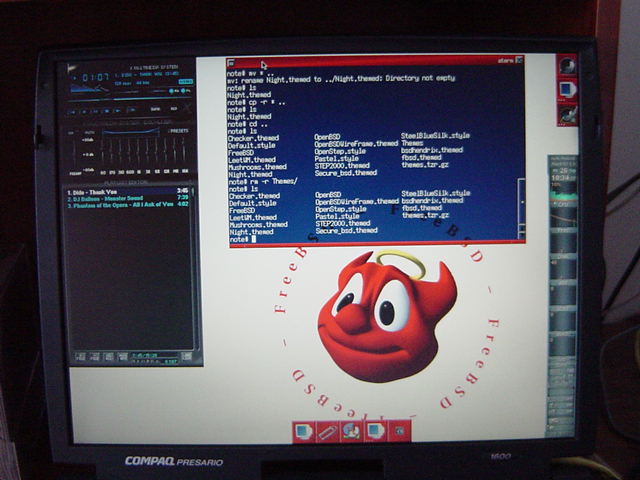Screen dimensions: 640x480
Task: Close the aterm terminal window
Action: point(519,60)
